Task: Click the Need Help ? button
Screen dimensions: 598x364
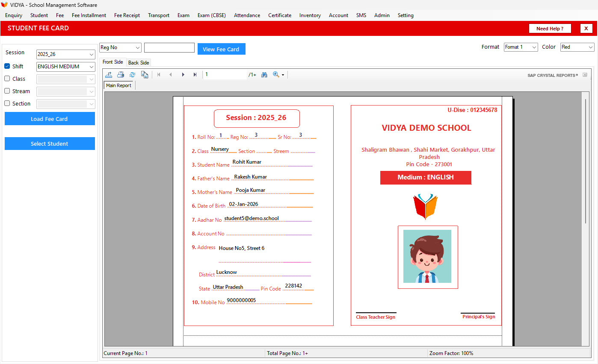Action: click(x=550, y=29)
